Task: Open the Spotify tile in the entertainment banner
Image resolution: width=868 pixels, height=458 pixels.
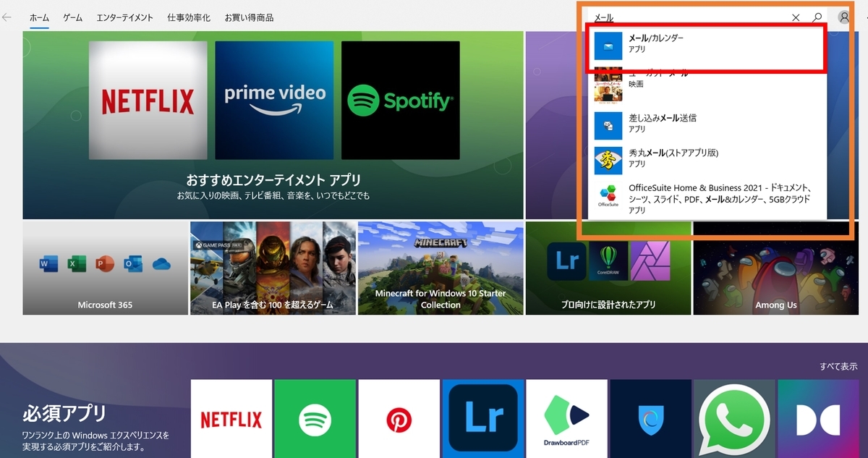Action: (x=400, y=100)
